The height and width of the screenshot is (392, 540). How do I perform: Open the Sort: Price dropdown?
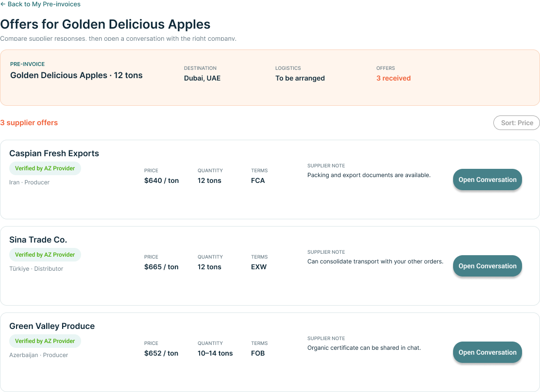(517, 123)
